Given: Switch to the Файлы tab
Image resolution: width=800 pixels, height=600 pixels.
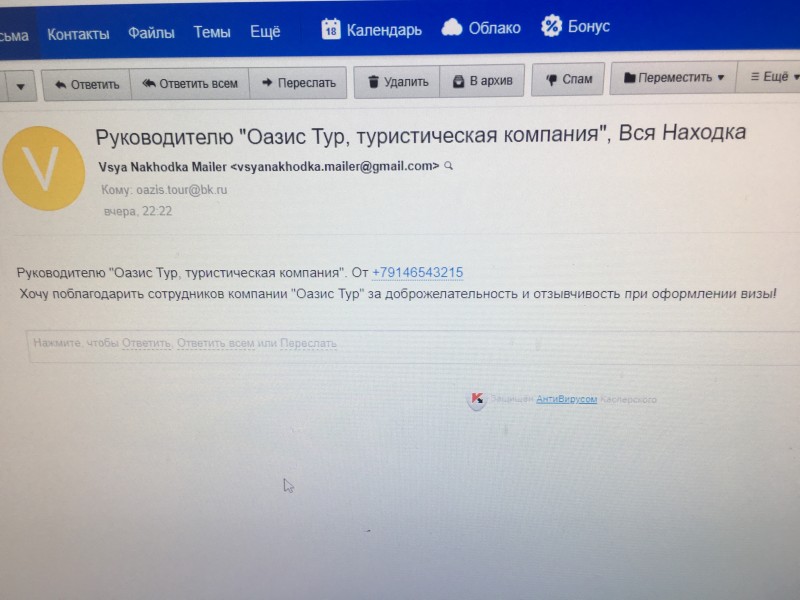Looking at the screenshot, I should click(151, 33).
